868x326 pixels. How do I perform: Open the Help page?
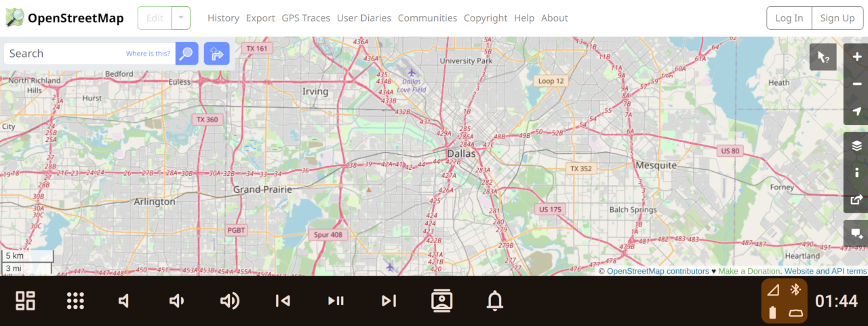524,18
